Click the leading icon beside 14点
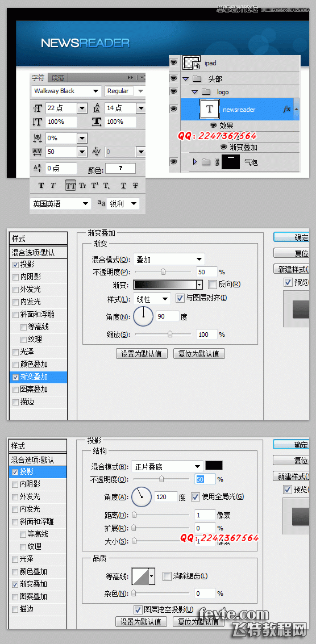Screen dimensions: 316x644 (x=97, y=108)
